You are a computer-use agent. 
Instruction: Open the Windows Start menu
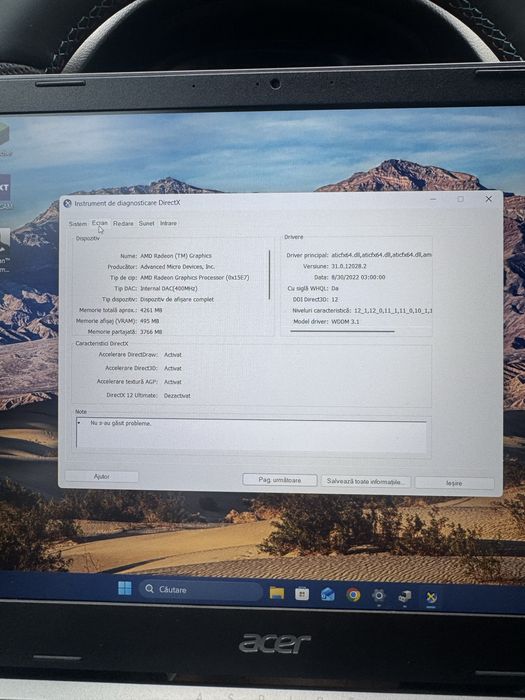125,588
